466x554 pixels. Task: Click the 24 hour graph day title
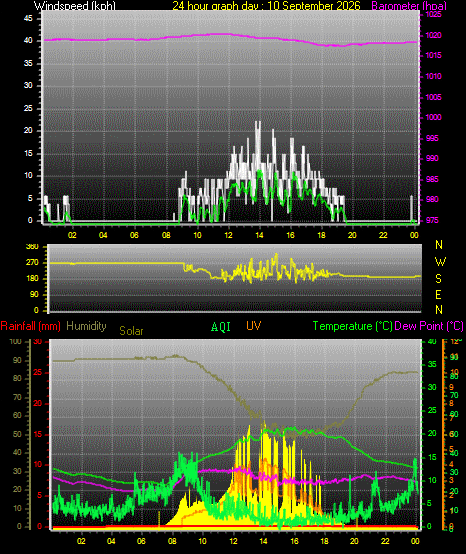pos(266,5)
